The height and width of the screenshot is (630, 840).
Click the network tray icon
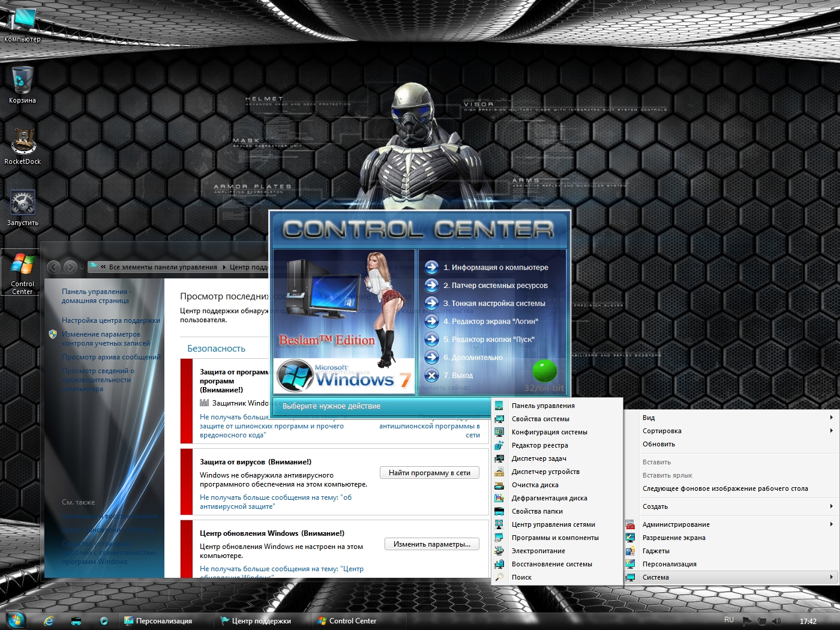[762, 621]
